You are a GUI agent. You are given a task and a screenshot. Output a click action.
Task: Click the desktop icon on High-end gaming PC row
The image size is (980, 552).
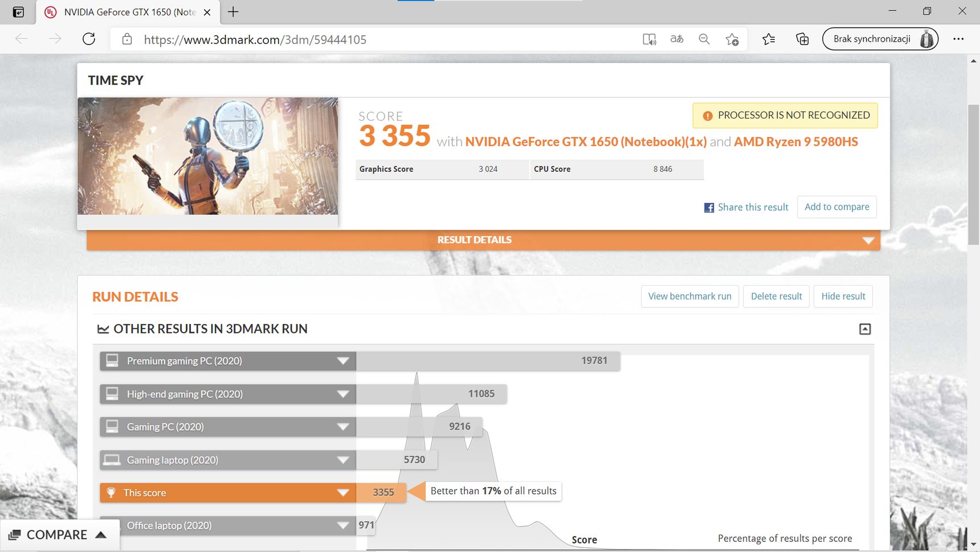tap(112, 393)
